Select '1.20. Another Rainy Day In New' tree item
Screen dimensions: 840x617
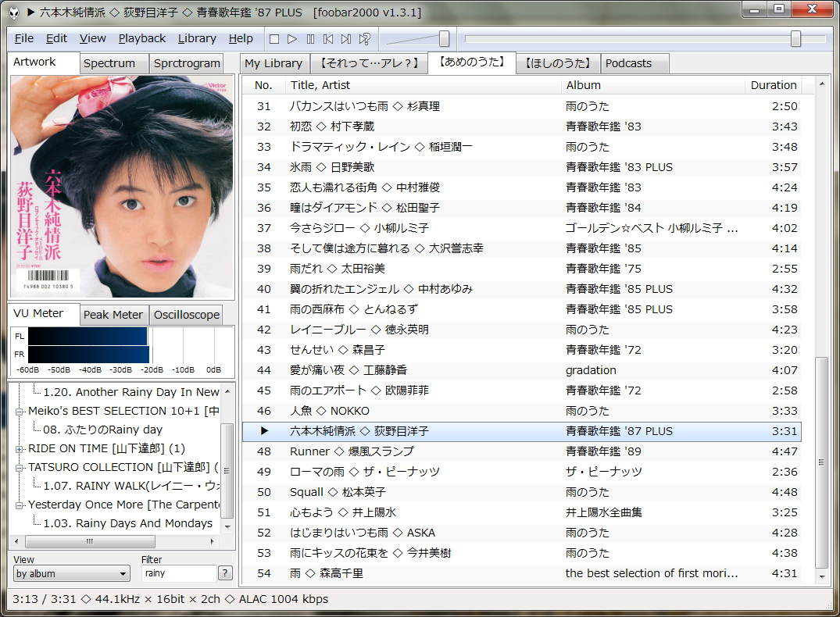click(131, 392)
